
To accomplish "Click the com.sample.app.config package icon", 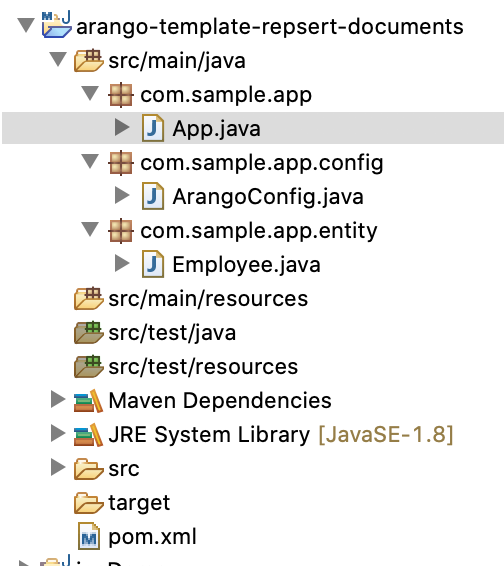I will [121, 163].
